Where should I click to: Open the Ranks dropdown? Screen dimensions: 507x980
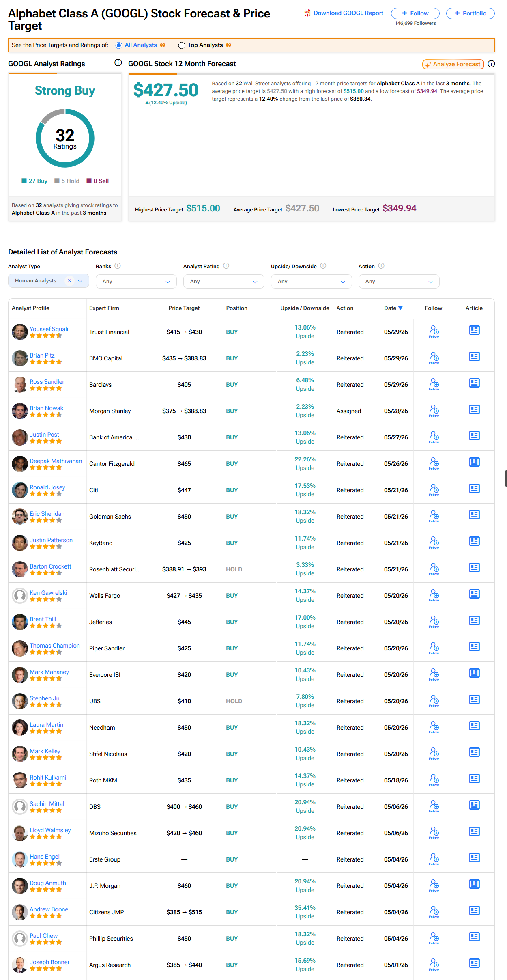click(136, 282)
